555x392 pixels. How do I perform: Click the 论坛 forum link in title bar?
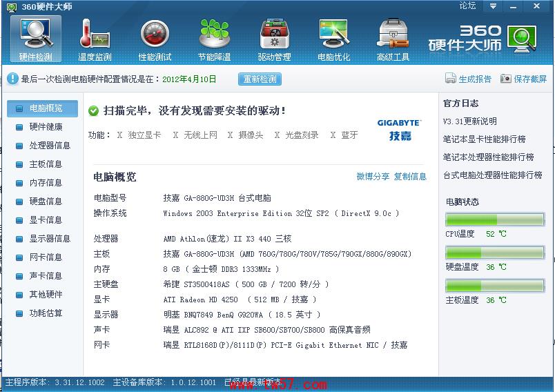click(x=467, y=6)
